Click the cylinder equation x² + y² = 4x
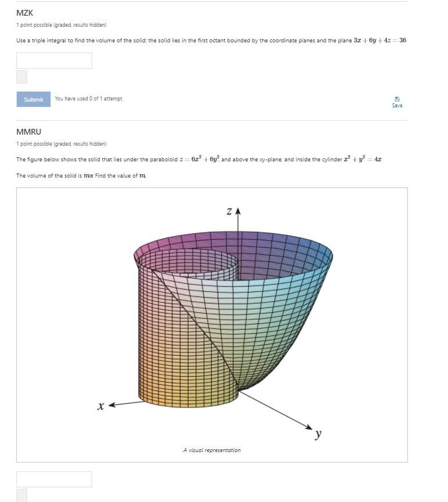448x502 pixels. tap(363, 158)
